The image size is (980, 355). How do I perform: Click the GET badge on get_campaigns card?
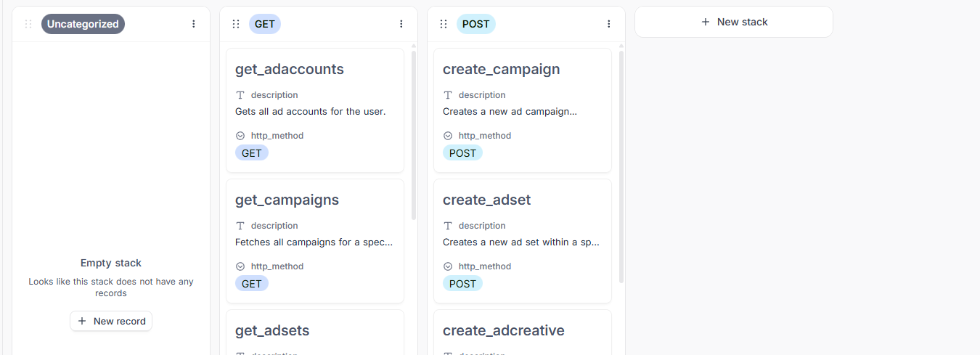point(251,284)
